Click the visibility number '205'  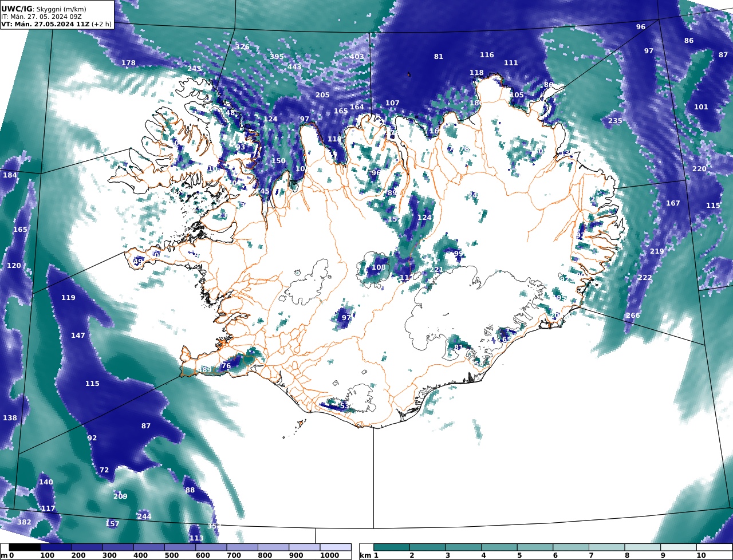click(x=322, y=94)
